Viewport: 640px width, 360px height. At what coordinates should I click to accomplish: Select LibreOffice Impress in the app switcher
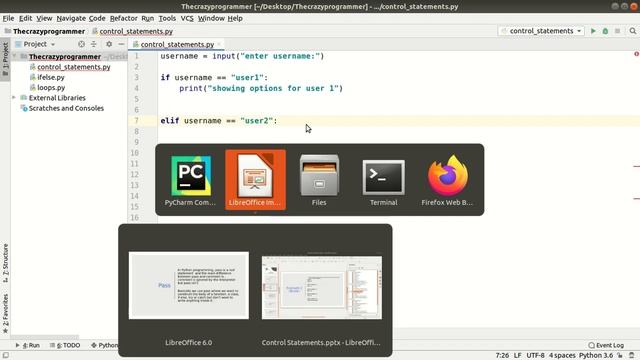tap(255, 180)
